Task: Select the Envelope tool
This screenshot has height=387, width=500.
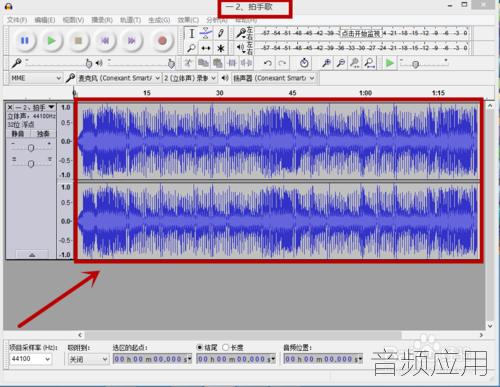Action: point(206,33)
